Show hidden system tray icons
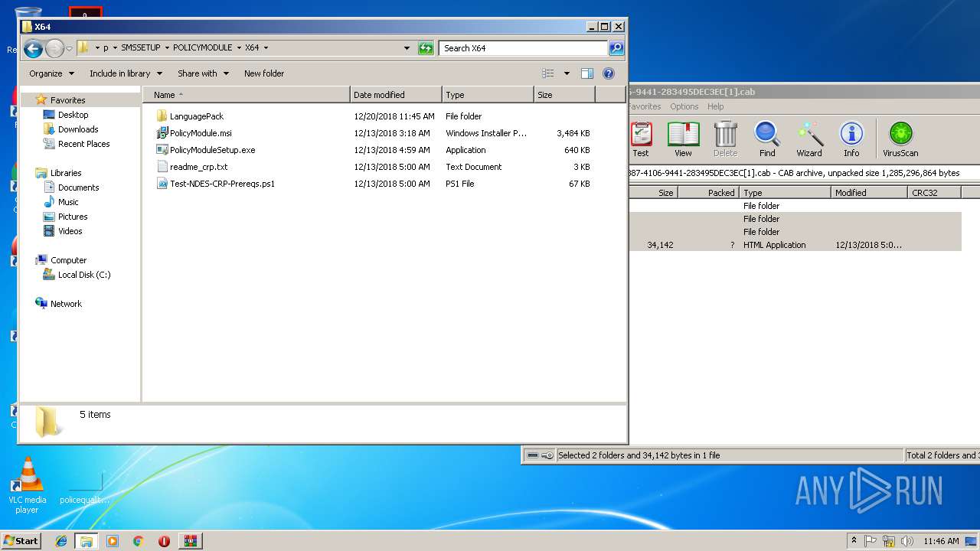Screen dimensions: 980x551 point(854,541)
